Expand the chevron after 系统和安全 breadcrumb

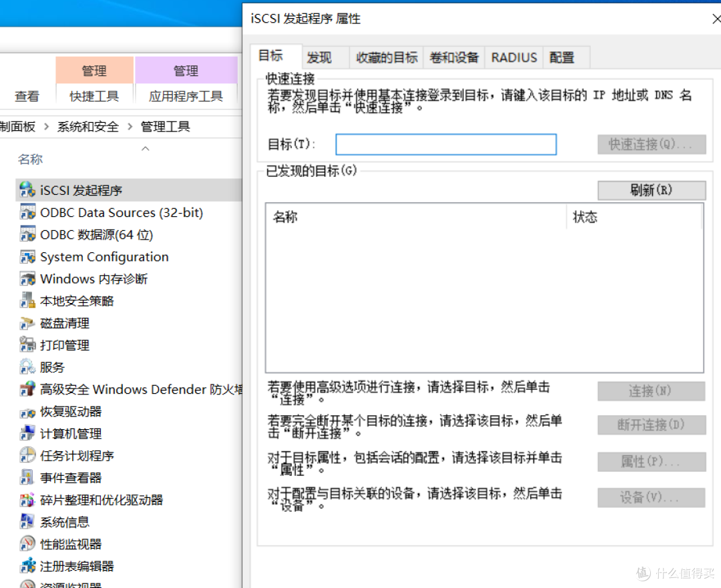130,126
